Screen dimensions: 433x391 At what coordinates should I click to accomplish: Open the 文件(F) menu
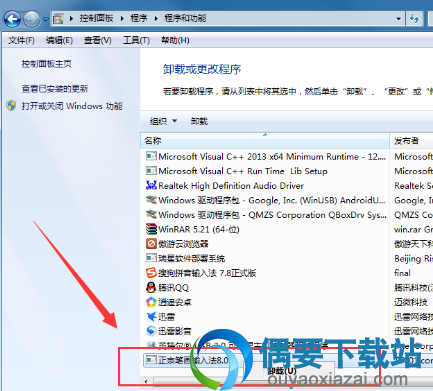click(x=21, y=40)
